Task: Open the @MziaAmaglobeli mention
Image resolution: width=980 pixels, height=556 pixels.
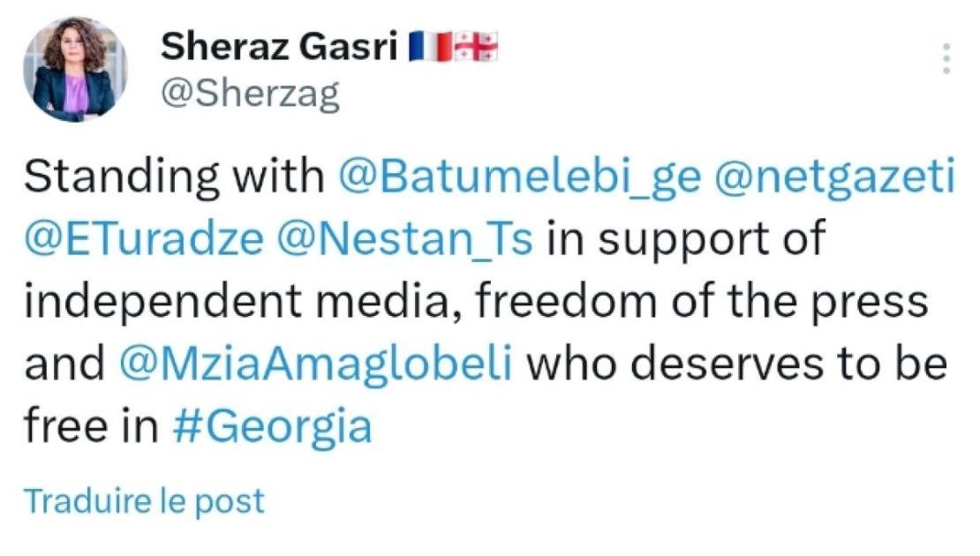Action: (315, 364)
